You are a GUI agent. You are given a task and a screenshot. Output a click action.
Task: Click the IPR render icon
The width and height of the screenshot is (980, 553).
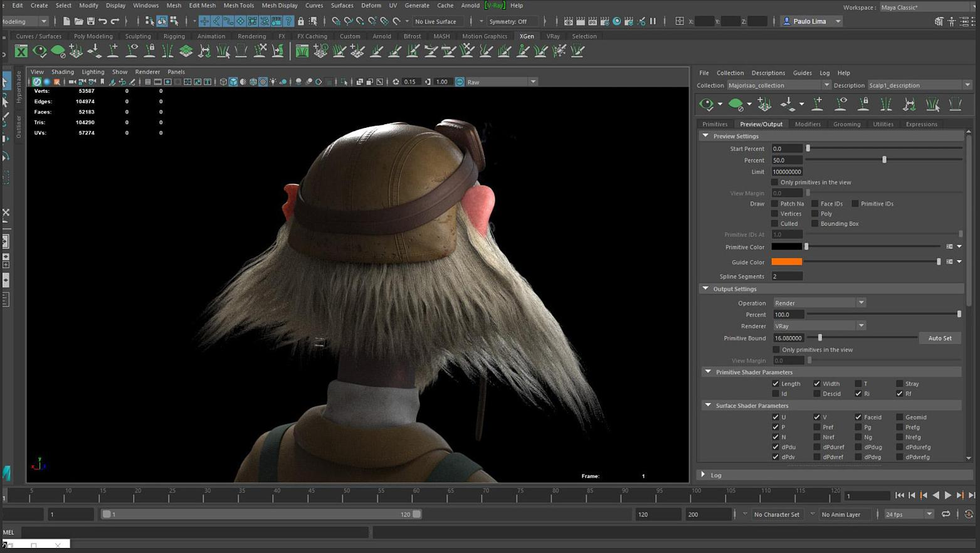point(593,21)
